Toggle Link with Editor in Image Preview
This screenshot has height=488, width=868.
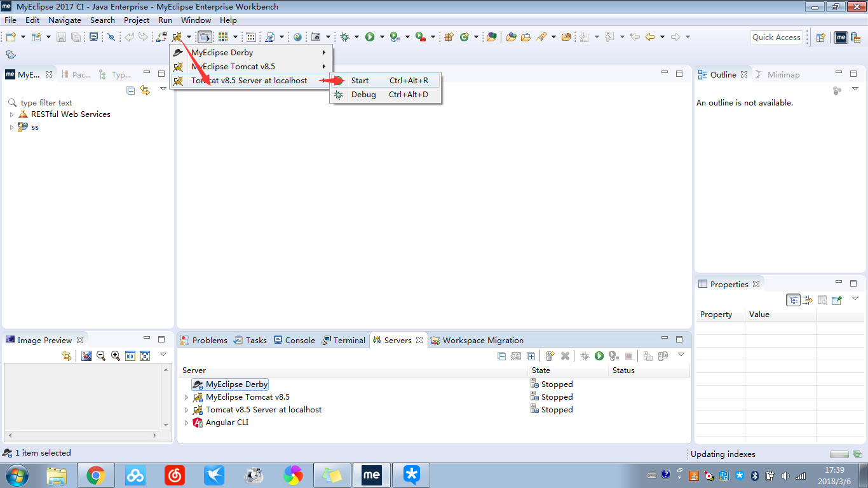tap(67, 356)
